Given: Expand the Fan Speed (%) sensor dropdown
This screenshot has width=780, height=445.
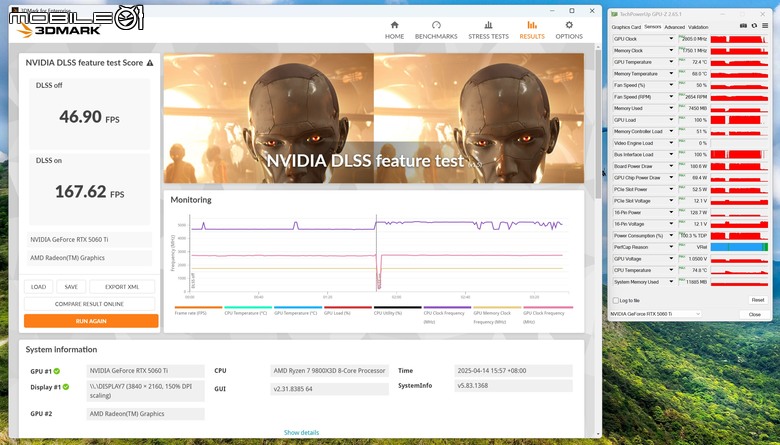Looking at the screenshot, I should coord(671,85).
